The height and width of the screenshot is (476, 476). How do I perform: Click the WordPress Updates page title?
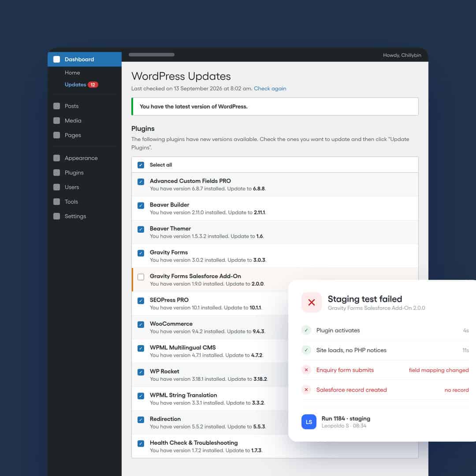pos(181,76)
